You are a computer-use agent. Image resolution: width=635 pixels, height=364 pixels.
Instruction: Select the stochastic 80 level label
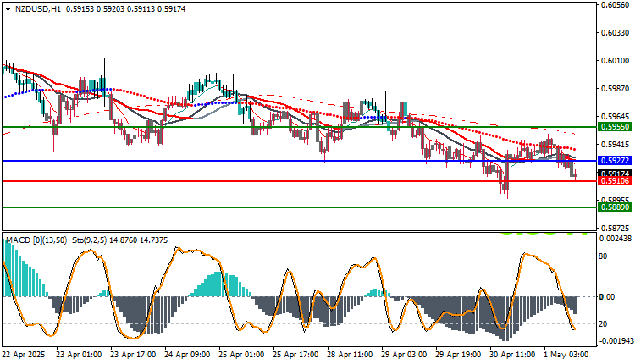click(603, 256)
